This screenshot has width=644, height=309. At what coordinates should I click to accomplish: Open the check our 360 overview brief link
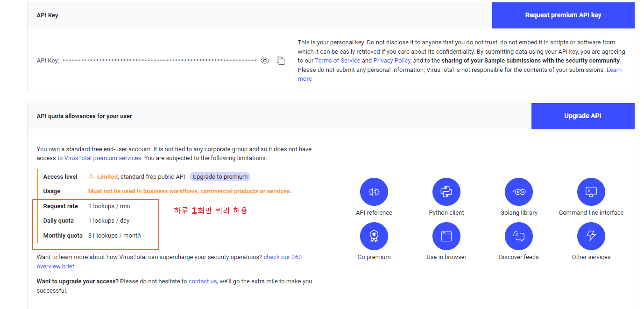pos(283,257)
